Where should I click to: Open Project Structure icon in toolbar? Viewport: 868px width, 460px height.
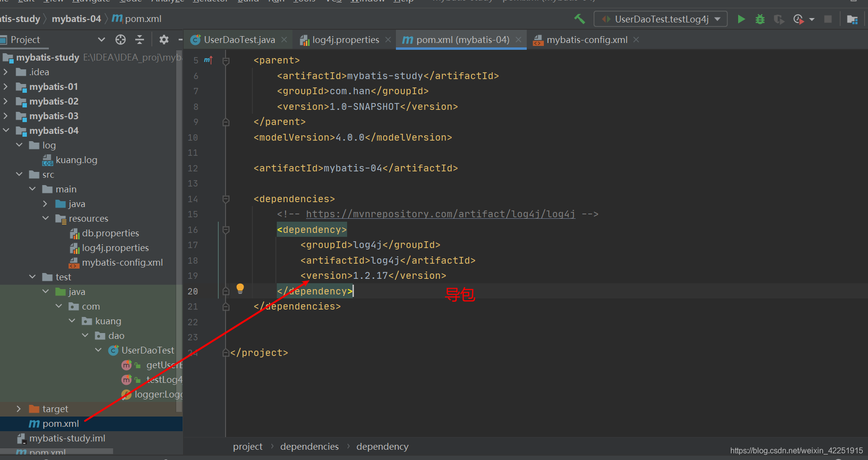coord(852,19)
